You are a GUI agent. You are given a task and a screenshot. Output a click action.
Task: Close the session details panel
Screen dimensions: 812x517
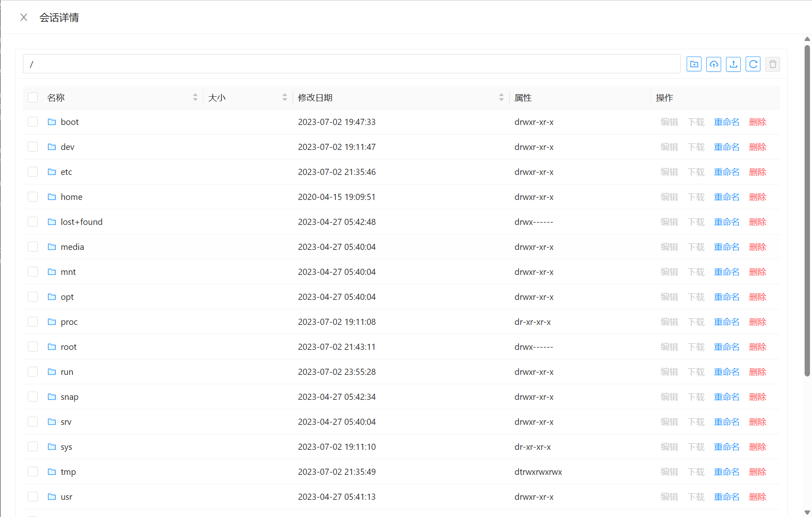tap(24, 17)
